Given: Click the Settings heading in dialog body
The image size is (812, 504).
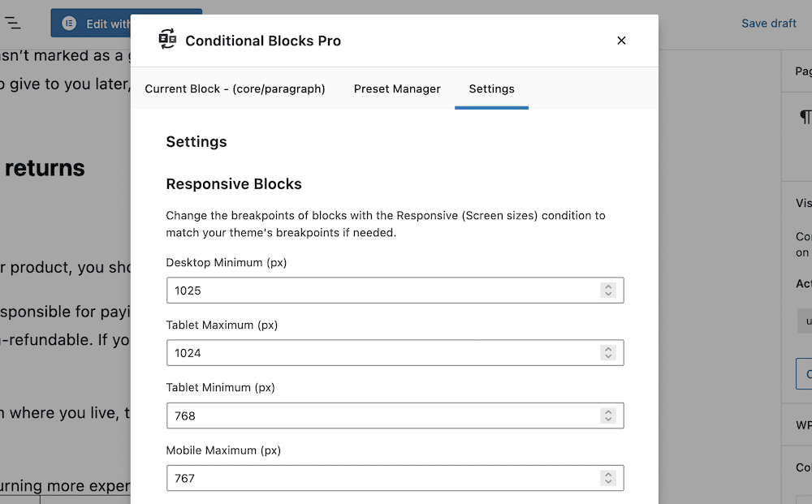Looking at the screenshot, I should [x=197, y=142].
